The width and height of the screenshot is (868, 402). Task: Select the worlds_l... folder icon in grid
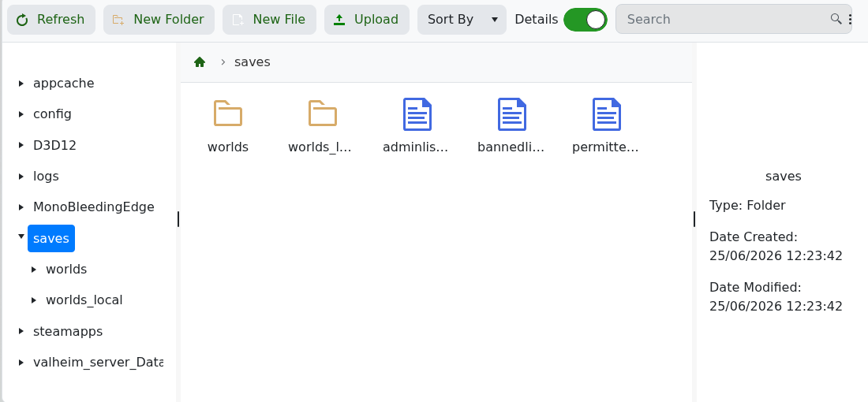pos(323,114)
